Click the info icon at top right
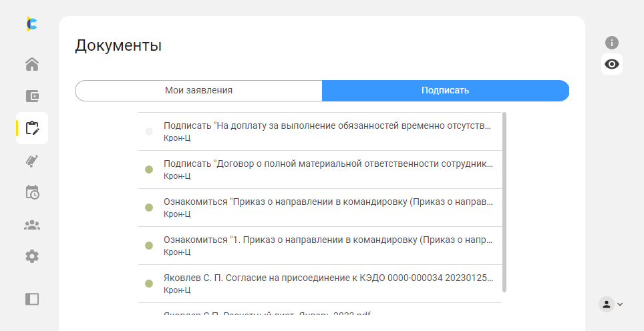The image size is (644, 331). (612, 43)
